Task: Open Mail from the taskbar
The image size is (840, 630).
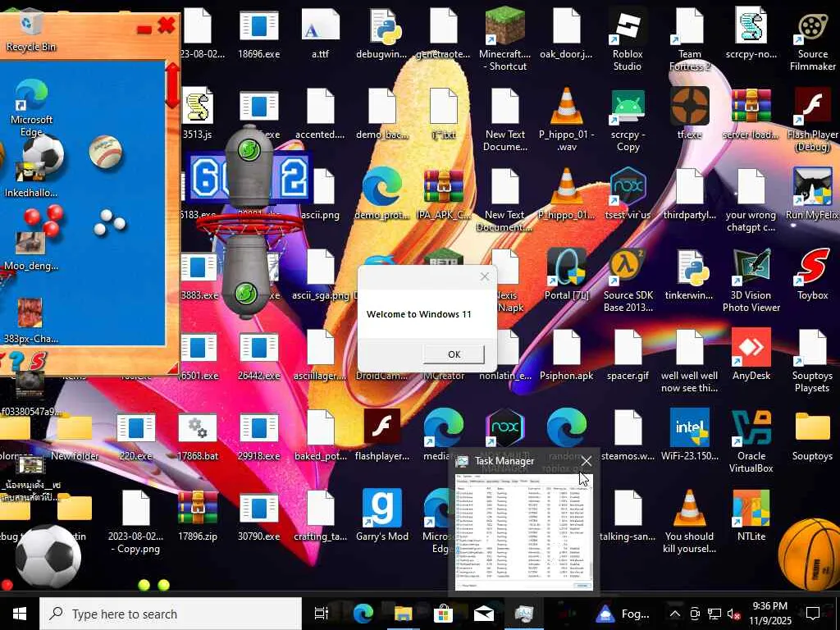Action: pyautogui.click(x=483, y=614)
